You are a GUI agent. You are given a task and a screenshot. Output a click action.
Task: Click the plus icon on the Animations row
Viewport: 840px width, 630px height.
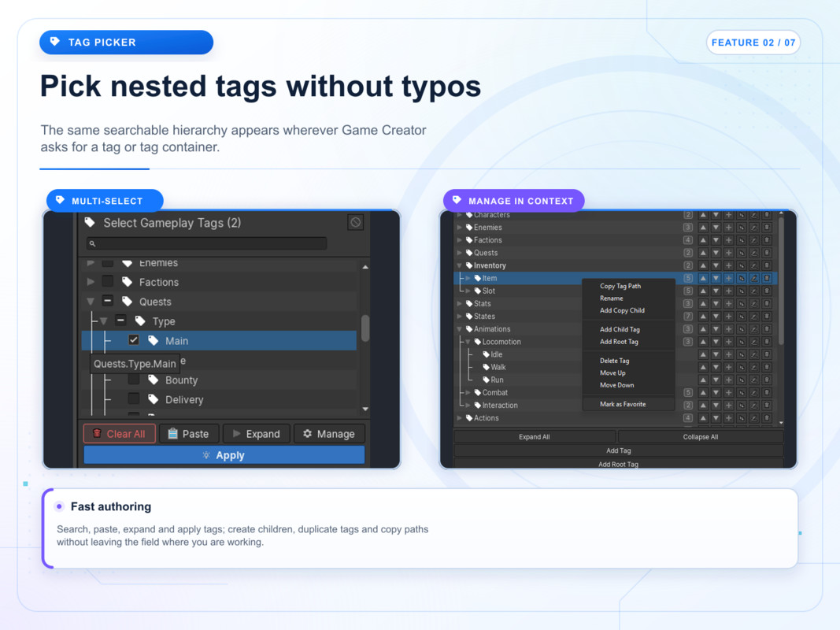point(728,329)
